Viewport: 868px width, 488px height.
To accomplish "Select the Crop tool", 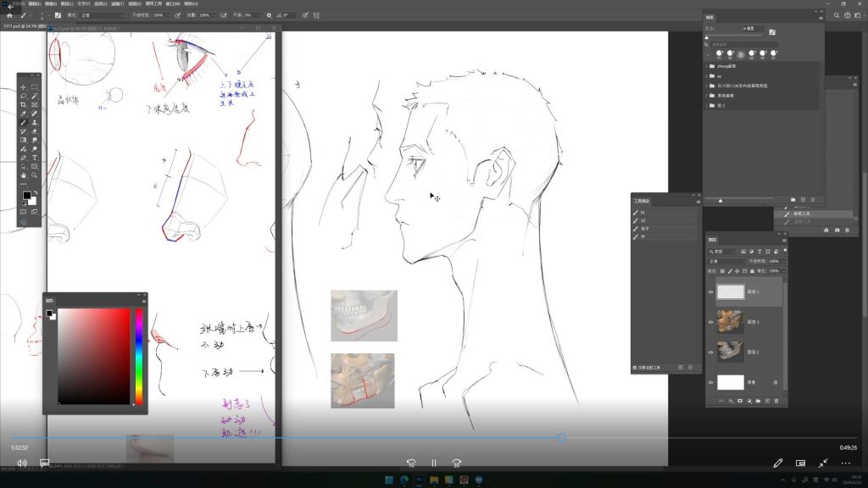I will [x=23, y=104].
